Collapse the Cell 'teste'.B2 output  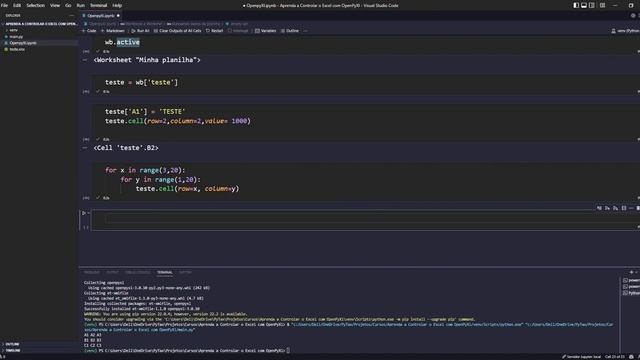point(85,148)
